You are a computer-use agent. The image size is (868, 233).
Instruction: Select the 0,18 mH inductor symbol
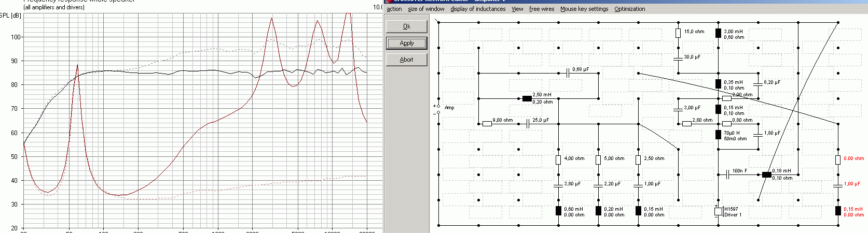[x=767, y=175]
